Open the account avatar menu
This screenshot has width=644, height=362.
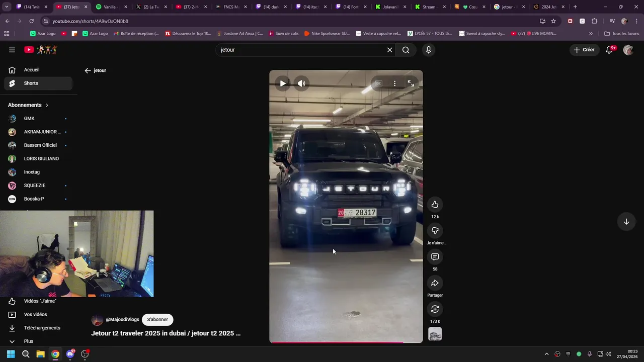(x=628, y=50)
